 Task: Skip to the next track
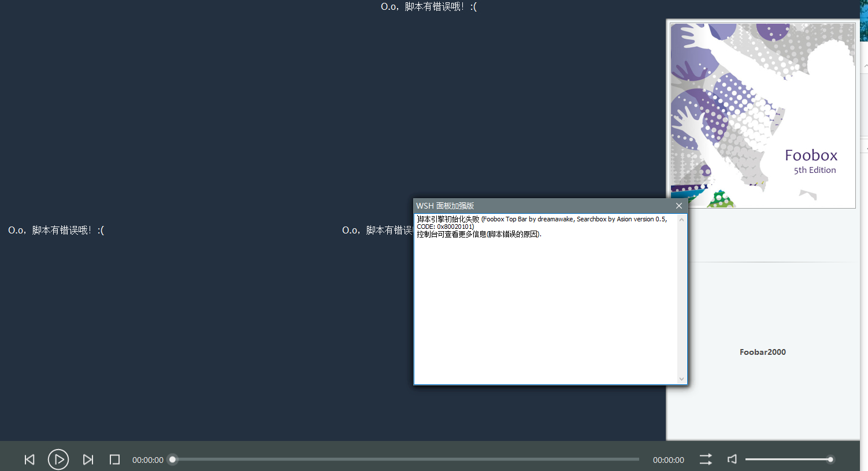[x=88, y=459]
